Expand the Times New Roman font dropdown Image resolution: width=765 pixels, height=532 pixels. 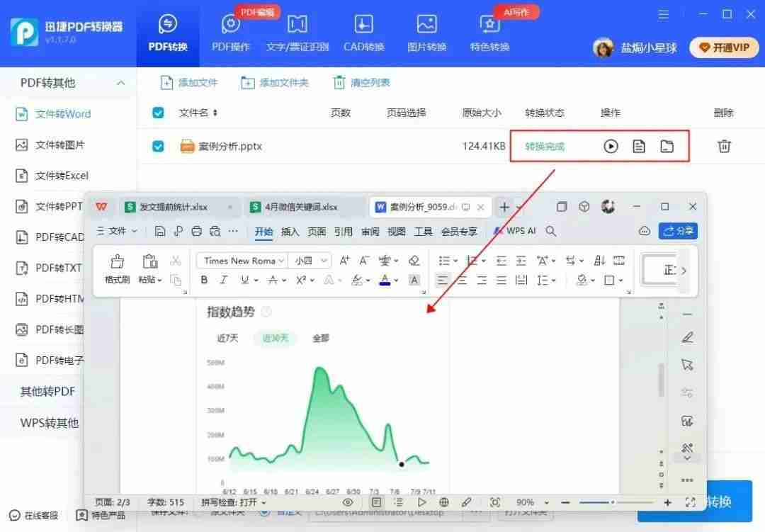coord(281,260)
